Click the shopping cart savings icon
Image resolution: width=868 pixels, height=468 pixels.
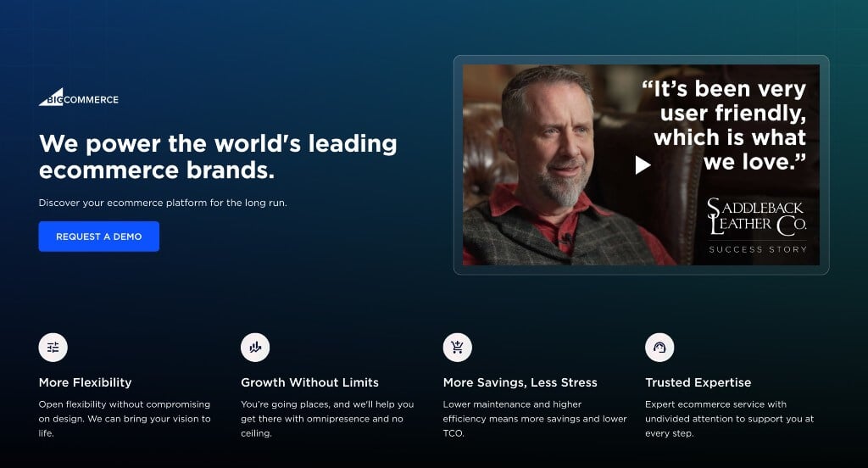pos(457,348)
